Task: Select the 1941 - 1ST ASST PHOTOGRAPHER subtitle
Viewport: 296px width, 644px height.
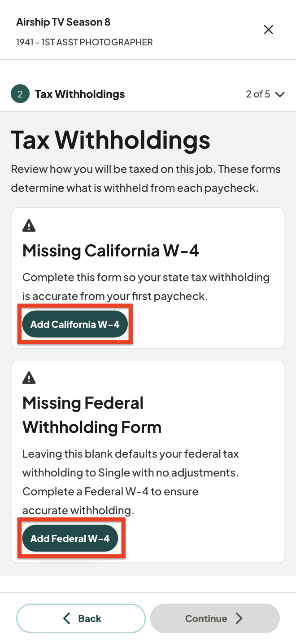Action: click(84, 42)
